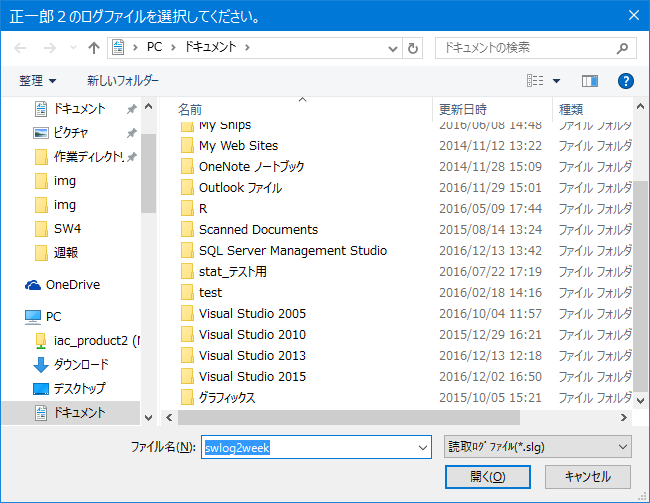650x503 pixels.
Task: Click the ドキュメント breadcrumb in address bar
Action: click(211, 47)
